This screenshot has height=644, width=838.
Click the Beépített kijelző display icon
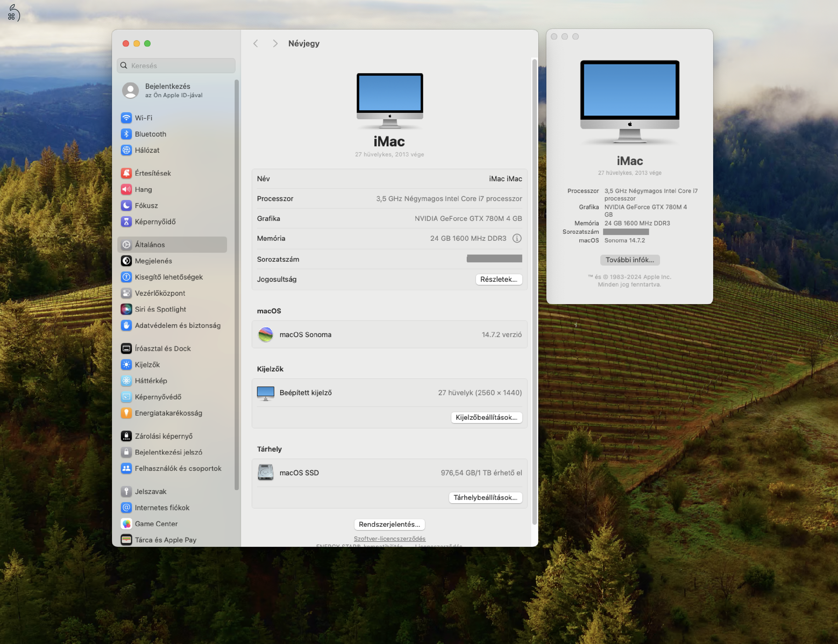click(x=265, y=393)
